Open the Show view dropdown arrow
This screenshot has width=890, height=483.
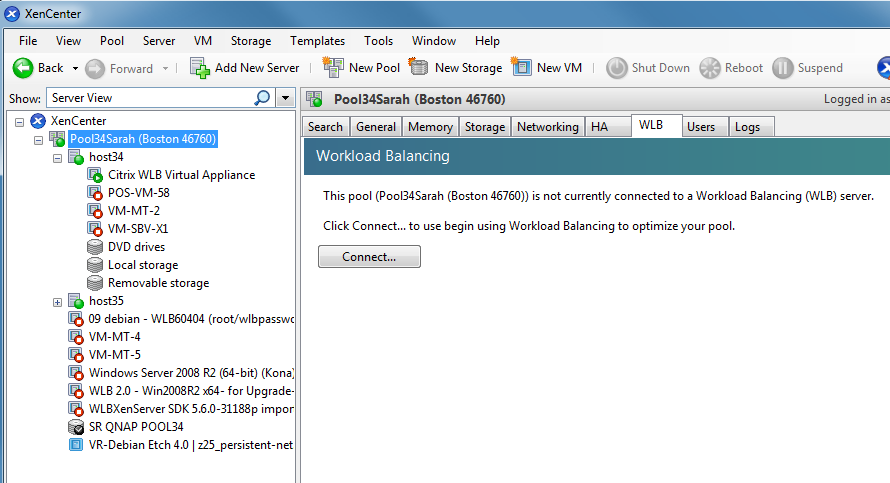(x=286, y=98)
